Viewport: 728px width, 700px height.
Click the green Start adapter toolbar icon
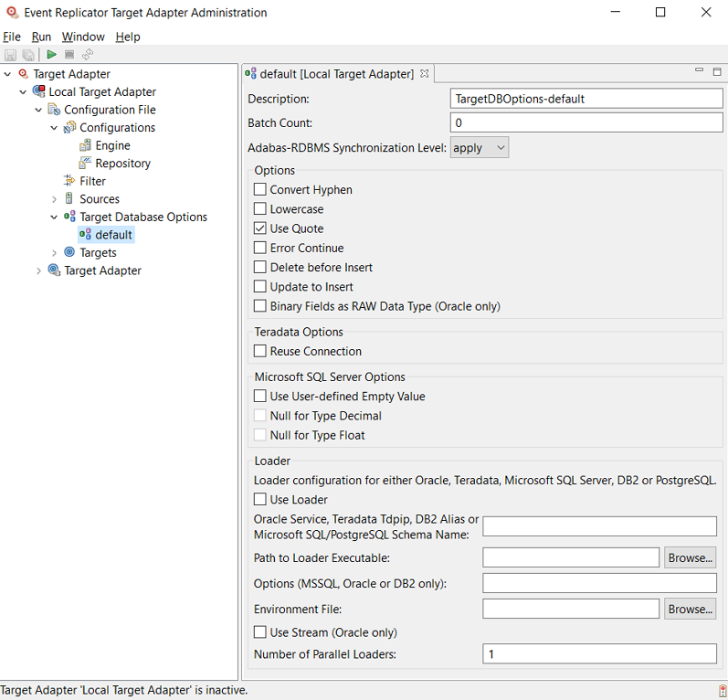[52, 55]
